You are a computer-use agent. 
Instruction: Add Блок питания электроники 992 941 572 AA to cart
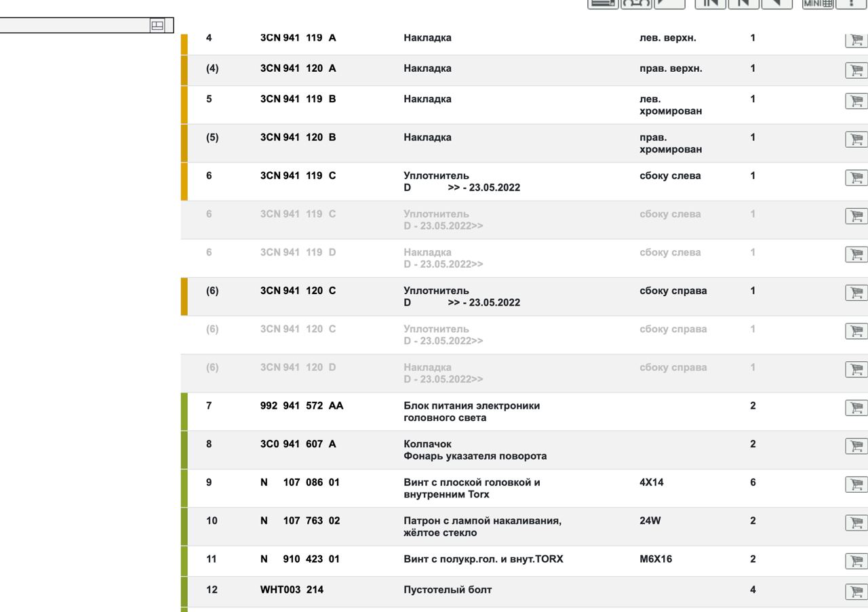pos(856,407)
